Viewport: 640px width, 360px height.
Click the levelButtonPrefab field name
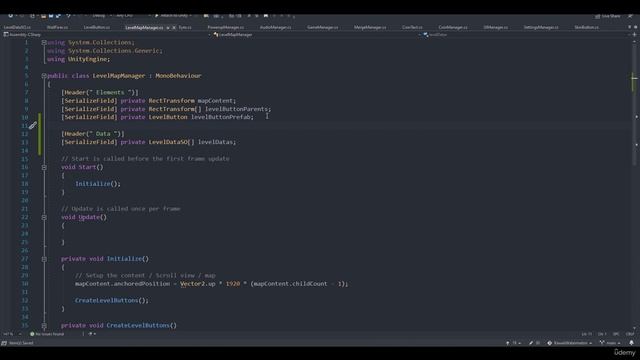[x=221, y=117]
